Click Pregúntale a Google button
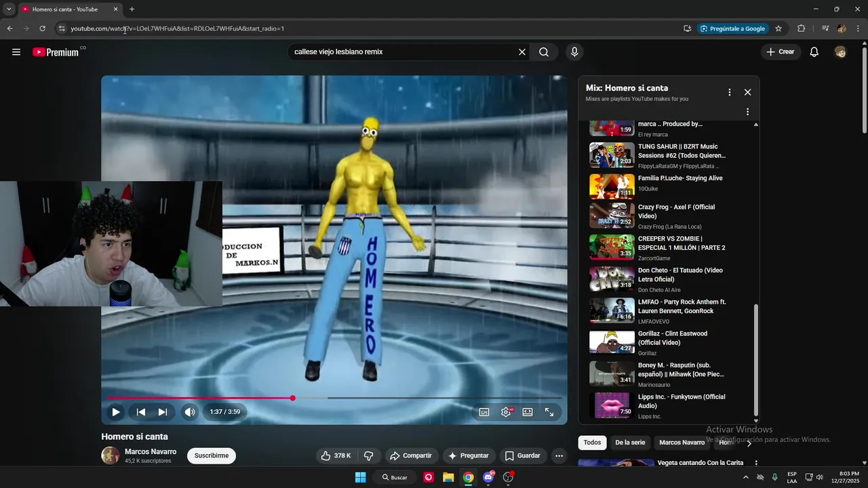 (x=732, y=28)
